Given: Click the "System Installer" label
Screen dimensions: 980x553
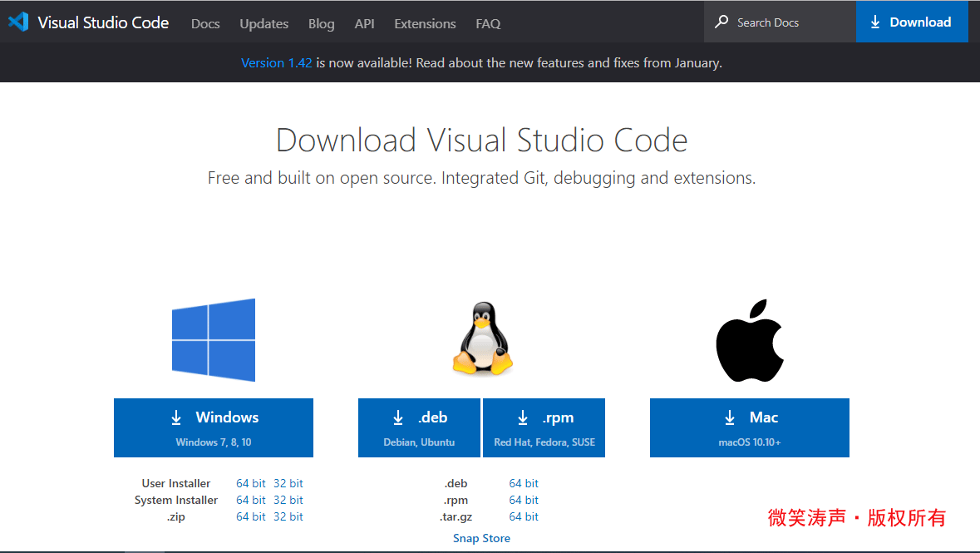Looking at the screenshot, I should pyautogui.click(x=176, y=501).
